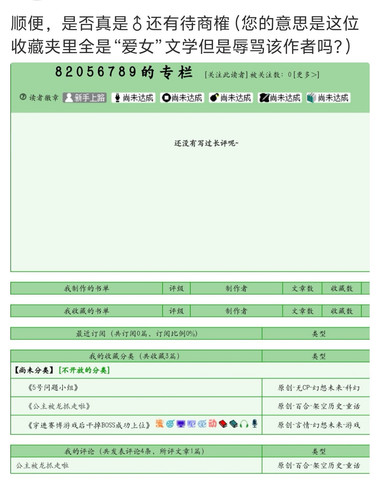The width and height of the screenshot is (380, 500).
Task: Select the 【尚未分类】 favorites category
Action: pyautogui.click(x=34, y=370)
